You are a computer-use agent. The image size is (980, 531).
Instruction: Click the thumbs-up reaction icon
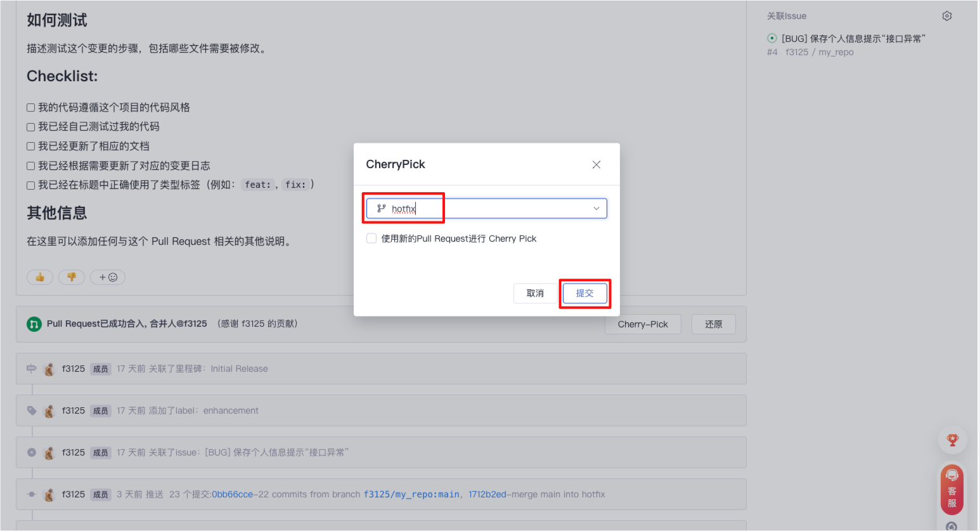(40, 277)
